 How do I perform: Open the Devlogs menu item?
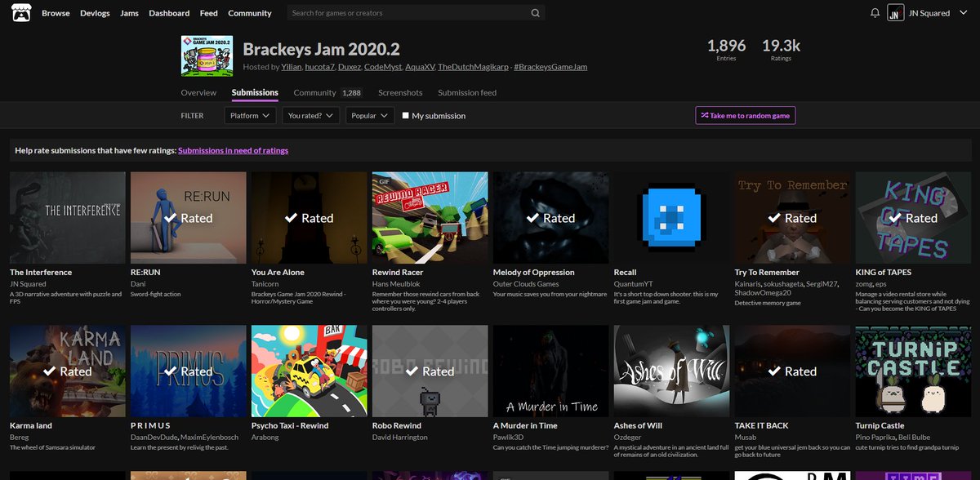pyautogui.click(x=95, y=13)
